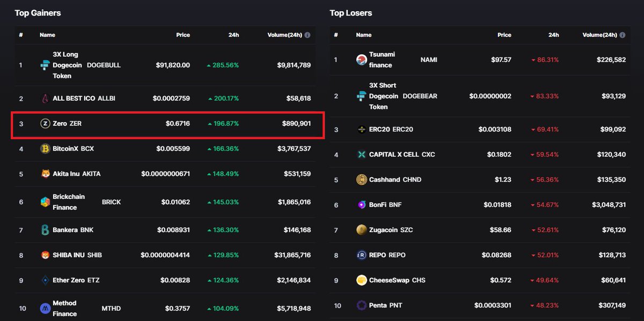Open the Volume info tooltip in Top Gainers

(306, 35)
